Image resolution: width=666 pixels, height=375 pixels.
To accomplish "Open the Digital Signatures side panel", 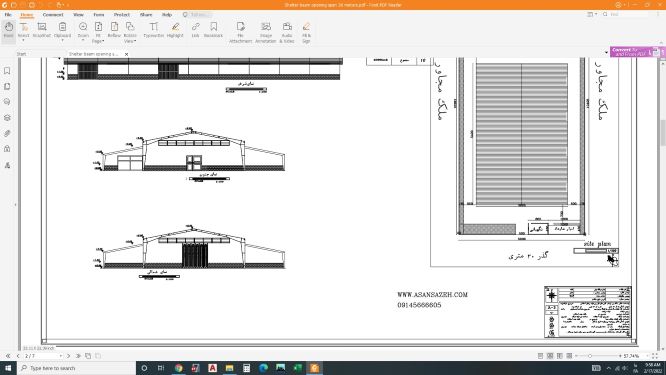I will click(7, 165).
